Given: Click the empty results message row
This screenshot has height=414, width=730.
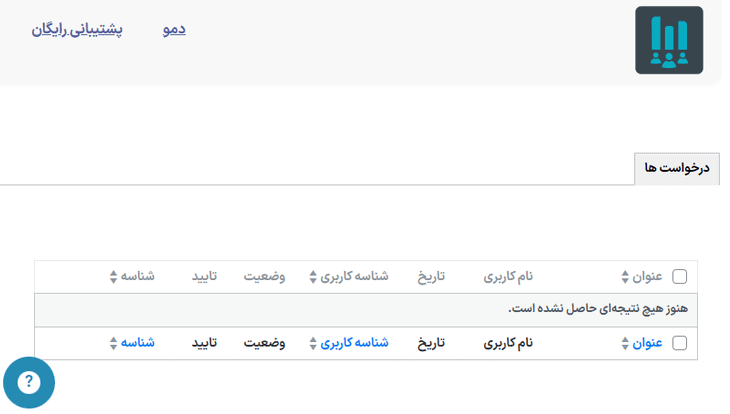Looking at the screenshot, I should click(x=366, y=310).
